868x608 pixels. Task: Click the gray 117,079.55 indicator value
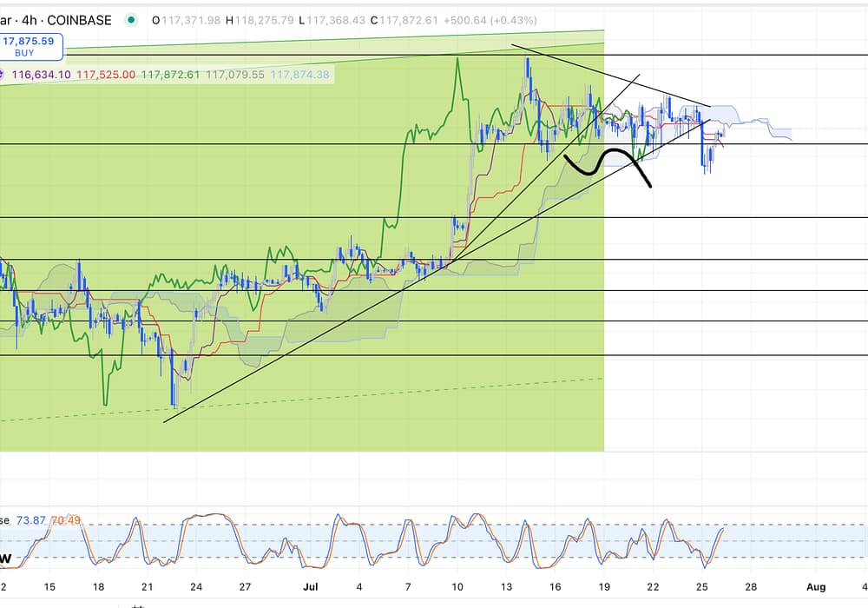[x=235, y=76]
